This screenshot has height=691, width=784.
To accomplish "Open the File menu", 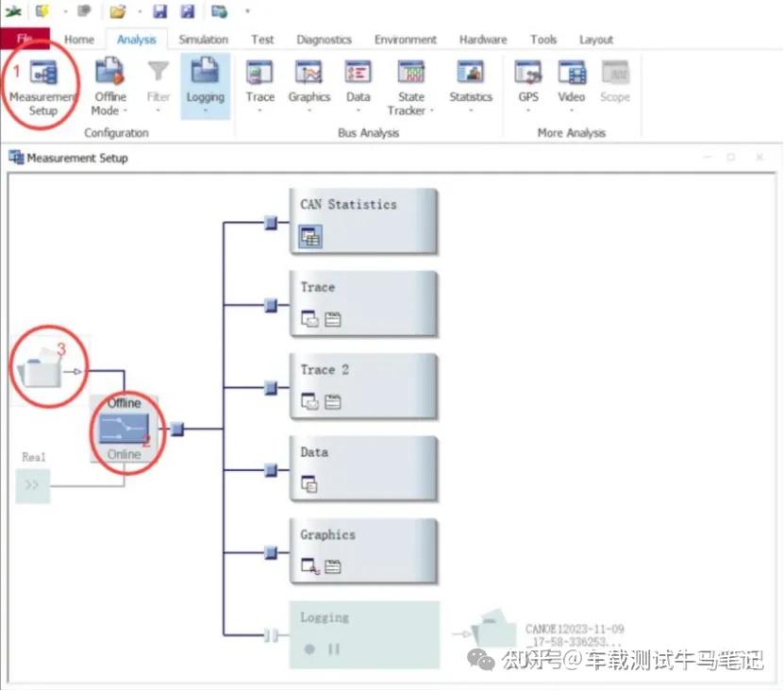I will (x=25, y=39).
